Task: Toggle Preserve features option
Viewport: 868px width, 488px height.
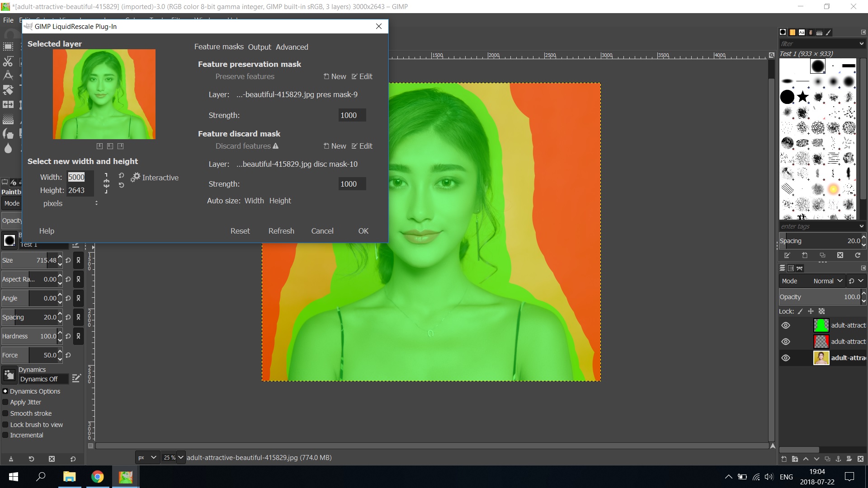Action: (x=245, y=76)
